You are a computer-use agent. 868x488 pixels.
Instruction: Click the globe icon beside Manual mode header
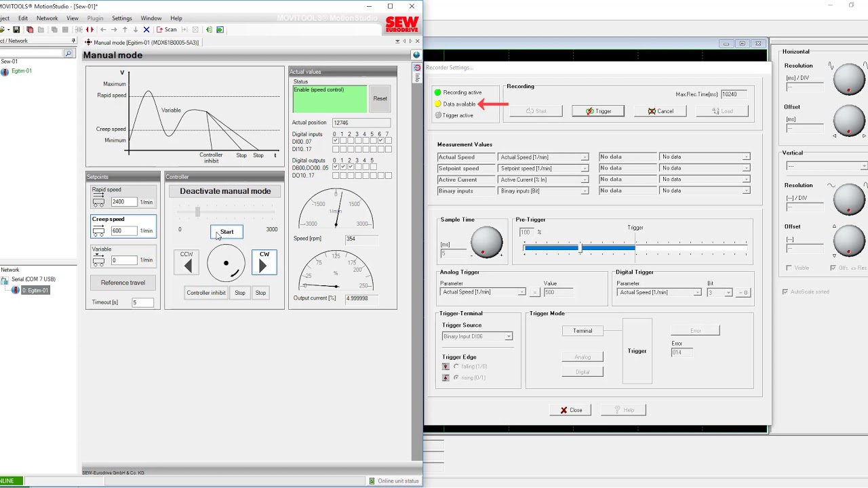point(416,55)
